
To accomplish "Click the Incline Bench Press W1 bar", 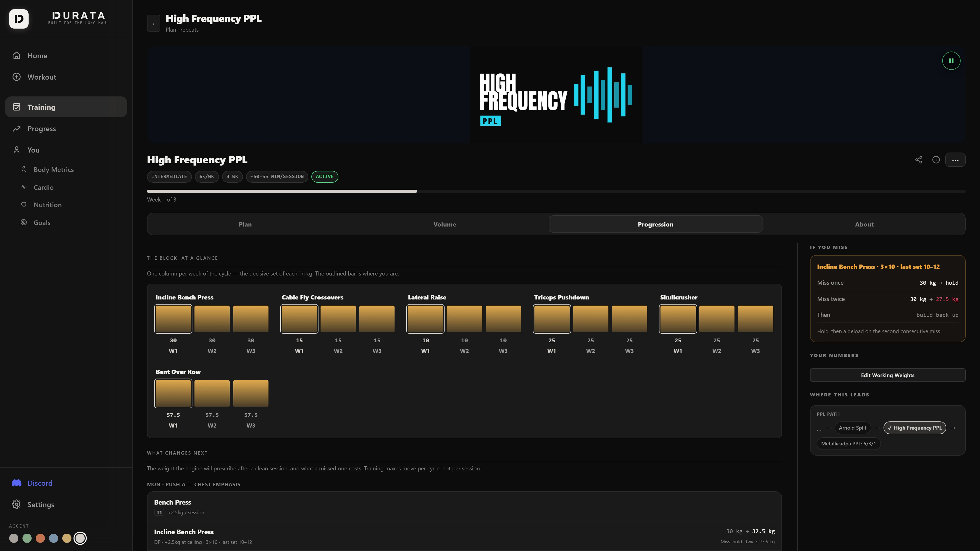I will (x=173, y=319).
